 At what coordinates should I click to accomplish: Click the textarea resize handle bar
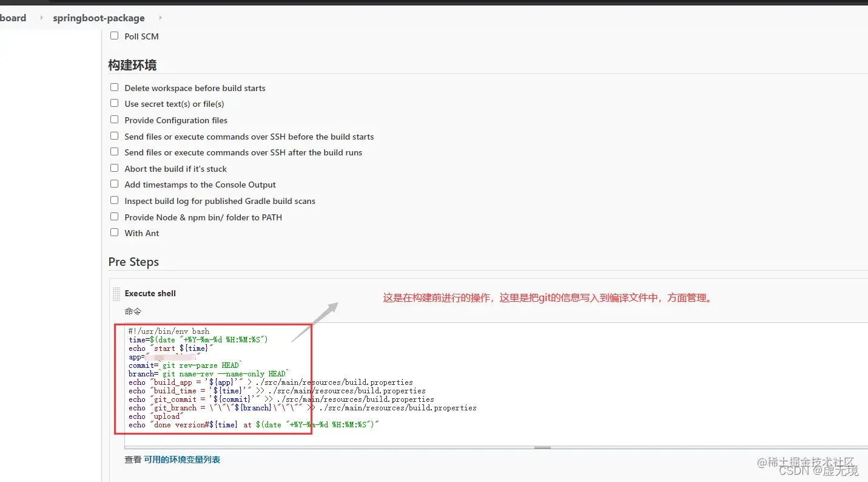[542, 447]
